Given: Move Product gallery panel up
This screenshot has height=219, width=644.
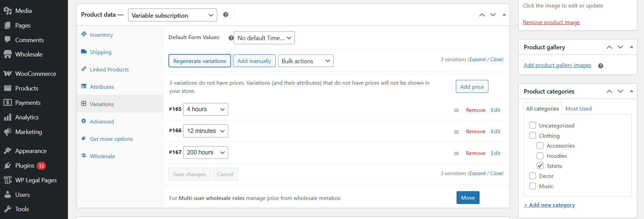Looking at the screenshot, I should click(609, 47).
